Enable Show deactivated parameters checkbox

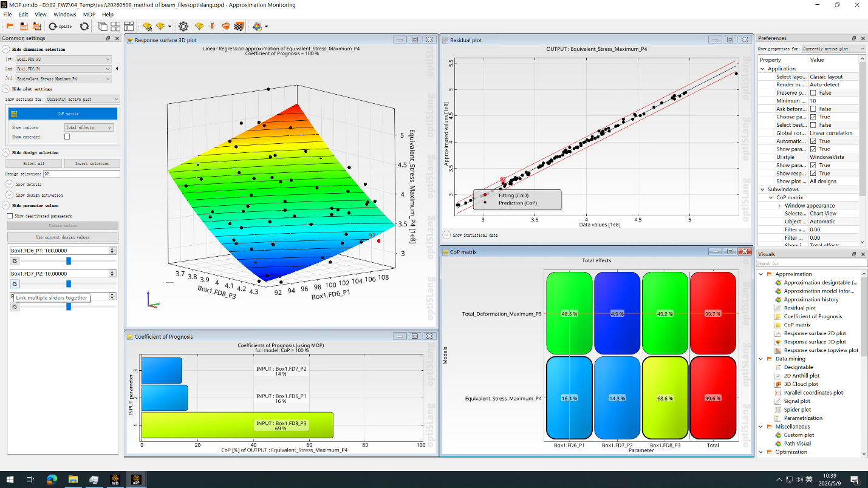pyautogui.click(x=10, y=215)
